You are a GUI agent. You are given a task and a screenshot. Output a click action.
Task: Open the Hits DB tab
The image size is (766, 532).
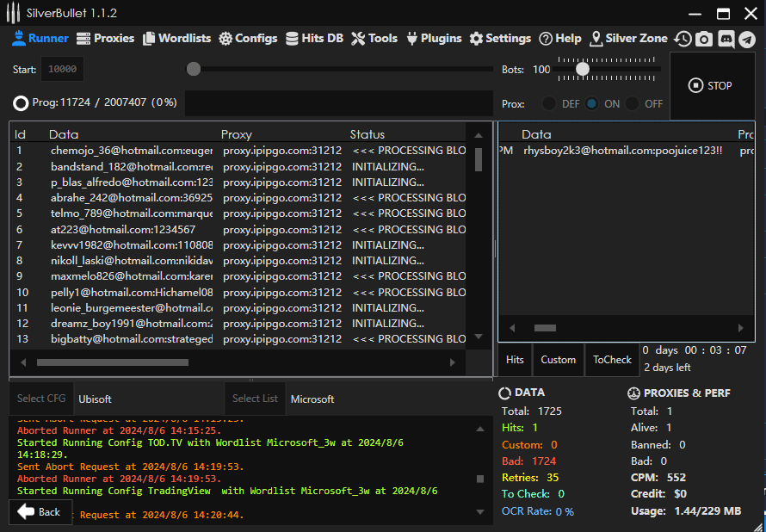(314, 39)
